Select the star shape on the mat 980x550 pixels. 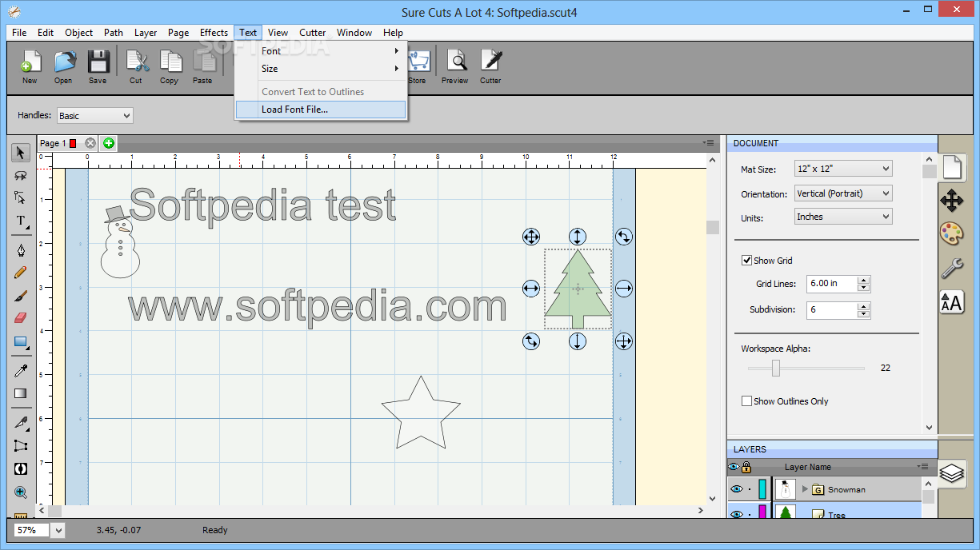(x=421, y=412)
